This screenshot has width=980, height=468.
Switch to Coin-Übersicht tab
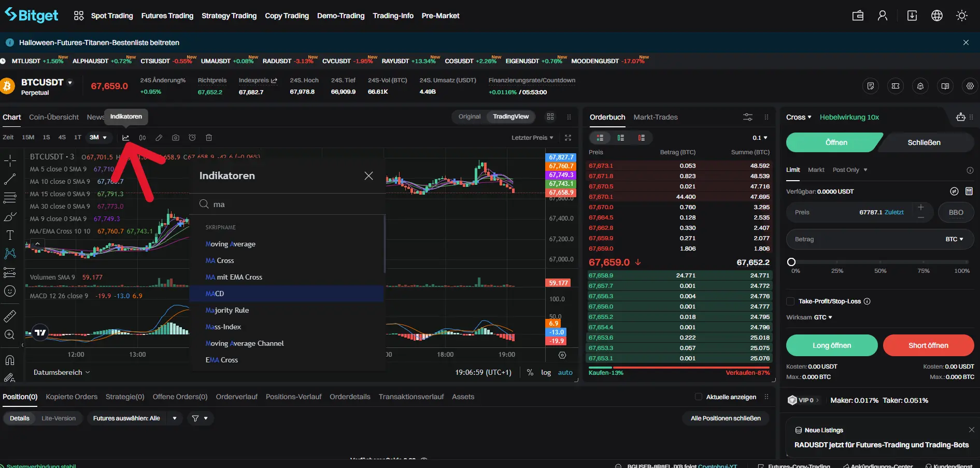(54, 117)
